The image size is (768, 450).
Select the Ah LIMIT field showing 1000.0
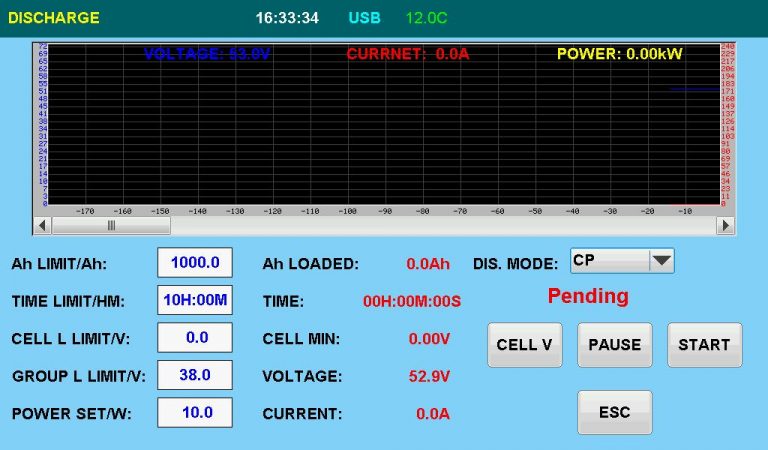pos(195,263)
